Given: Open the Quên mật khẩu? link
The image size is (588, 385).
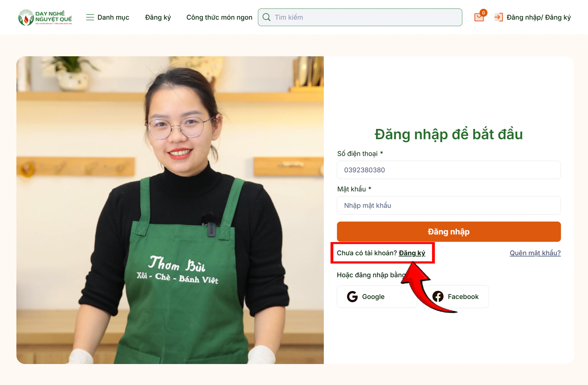Looking at the screenshot, I should [x=535, y=253].
